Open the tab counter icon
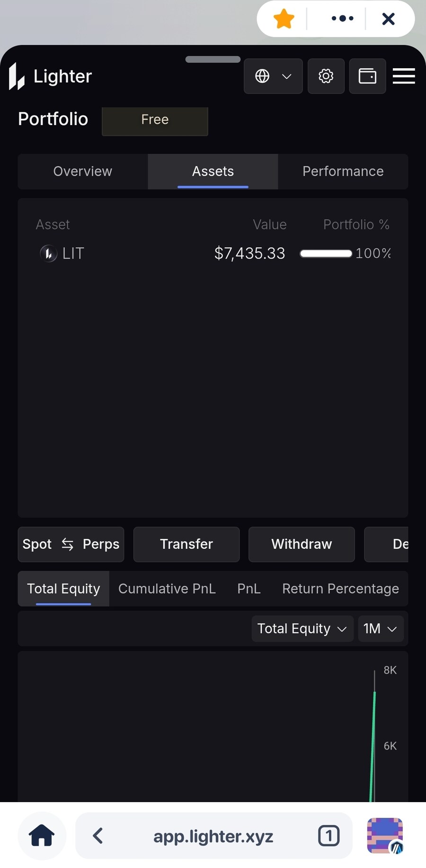This screenshot has height=868, width=426. point(328,836)
